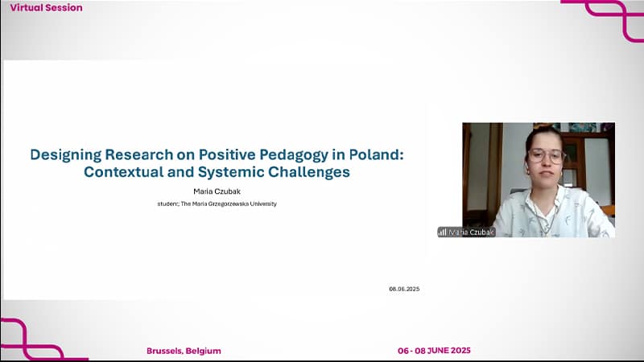
Task: Click the author name Maria Czubak on slide
Action: [x=217, y=191]
